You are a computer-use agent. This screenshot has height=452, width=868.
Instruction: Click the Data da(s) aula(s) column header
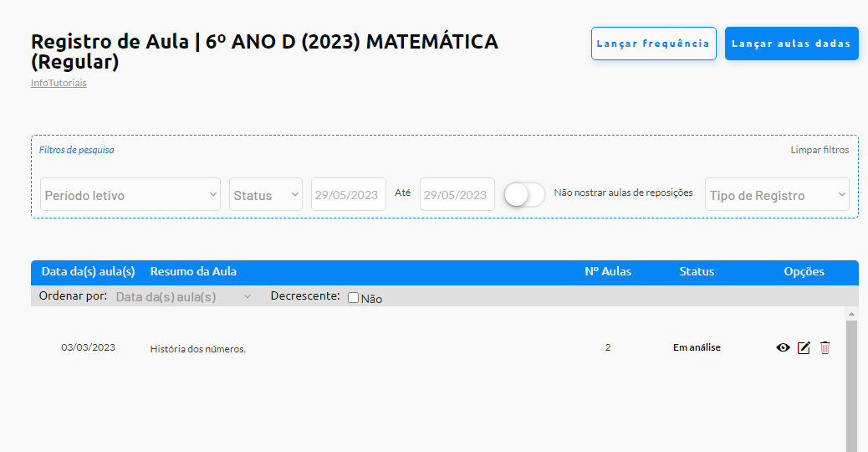pyautogui.click(x=89, y=271)
